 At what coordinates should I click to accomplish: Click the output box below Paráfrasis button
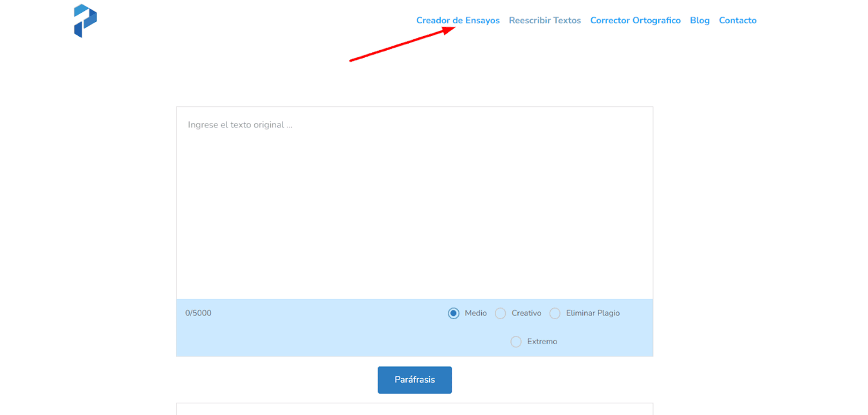click(414, 409)
